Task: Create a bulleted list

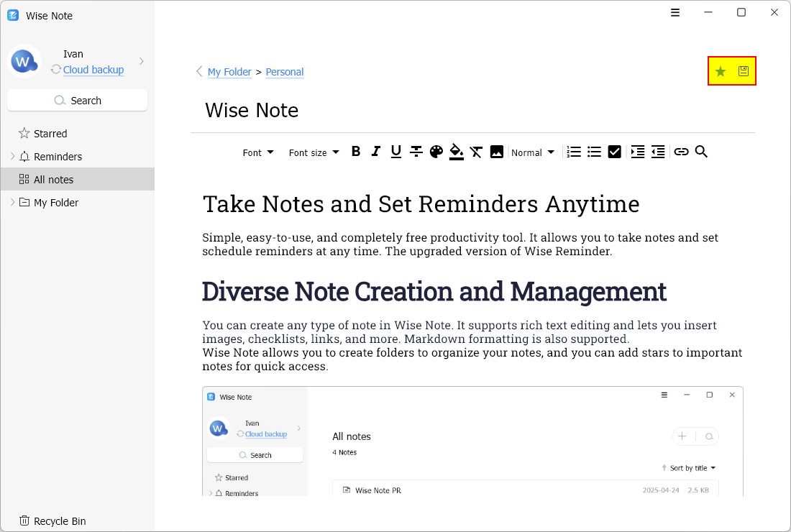Action: (x=594, y=152)
